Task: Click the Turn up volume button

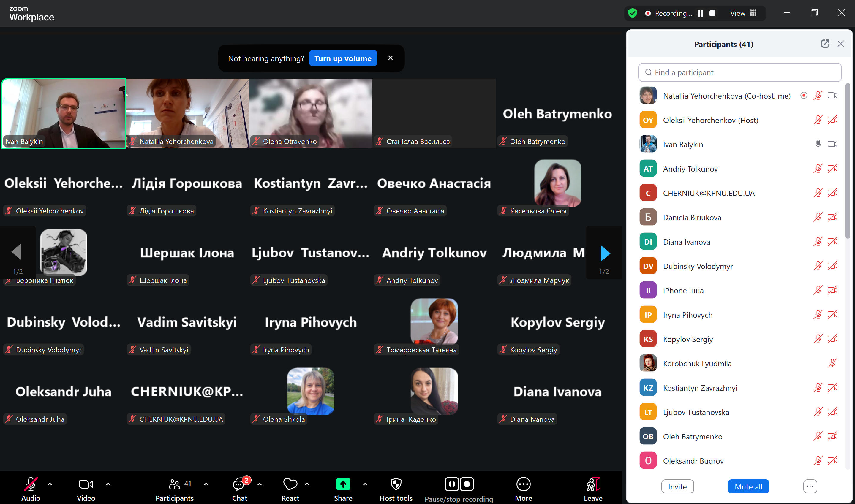Action: (343, 58)
